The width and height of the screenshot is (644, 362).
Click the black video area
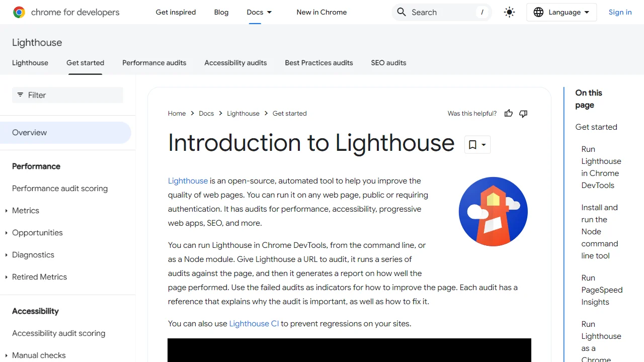point(349,350)
